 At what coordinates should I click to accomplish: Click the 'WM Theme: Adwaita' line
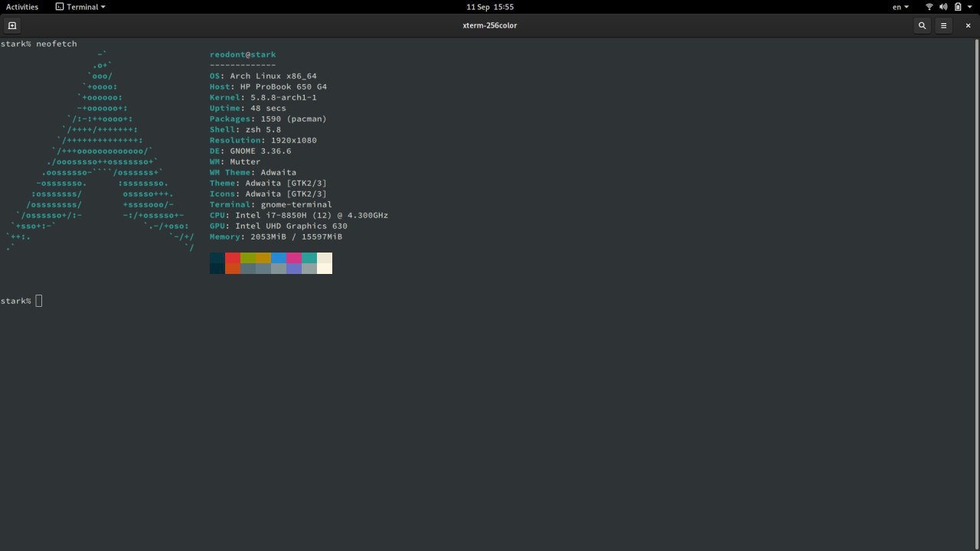tap(253, 172)
